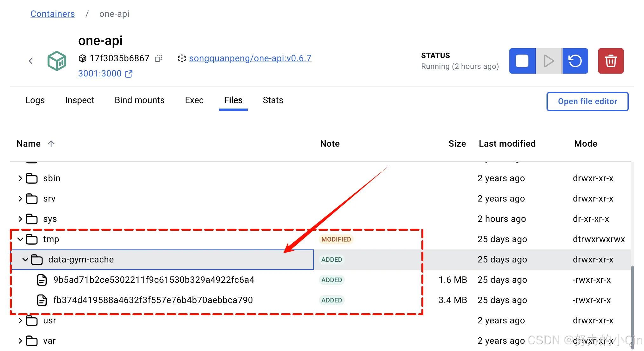Expand the usr folder
The width and height of the screenshot is (644, 351).
20,321
